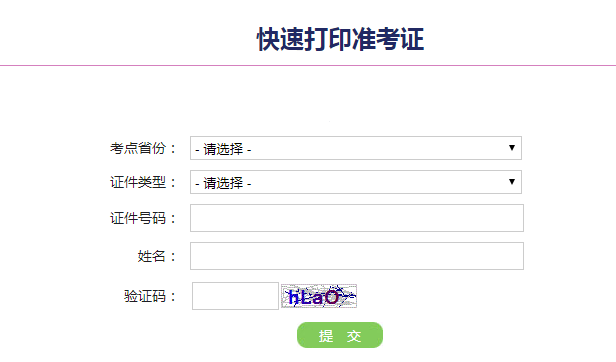Viewport: 616px width, 362px height.
Task: Focus the 验证码 captcha input box
Action: pyautogui.click(x=235, y=296)
